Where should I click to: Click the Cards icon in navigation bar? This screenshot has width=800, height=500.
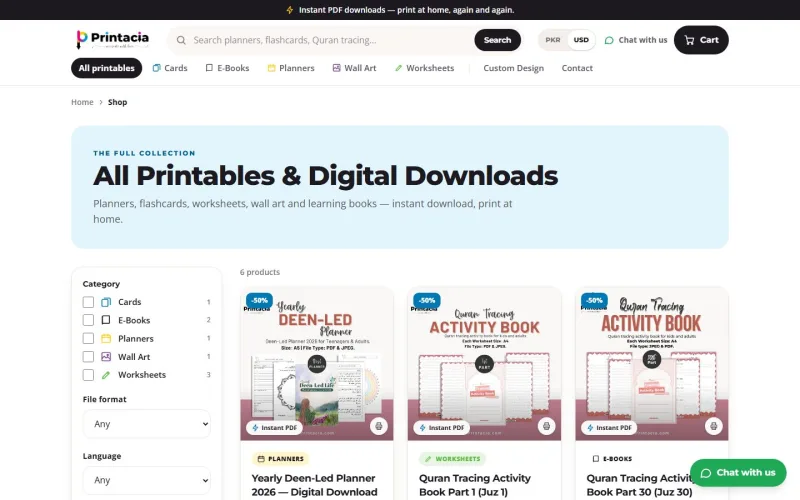157,68
